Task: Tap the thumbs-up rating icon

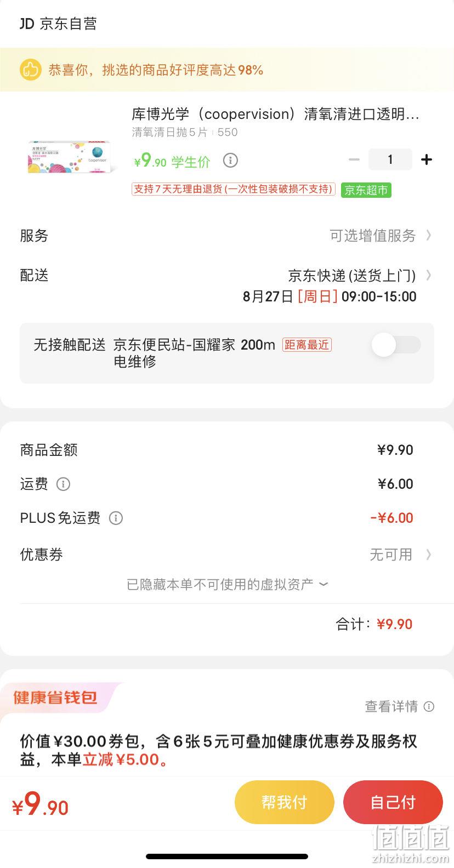Action: point(31,70)
